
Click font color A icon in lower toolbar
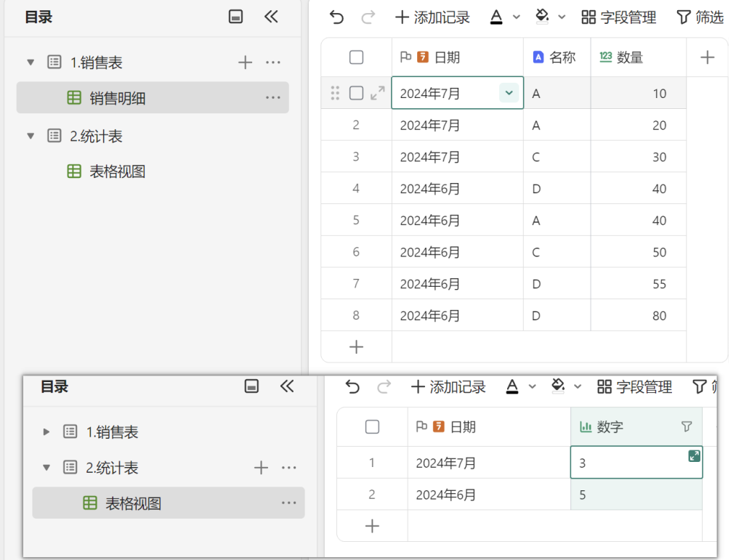tap(512, 386)
